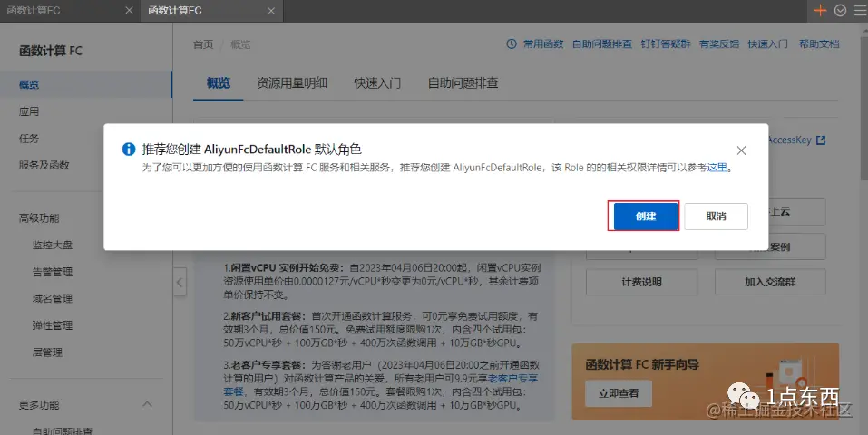
Task: Switch to the 快速入门 tab
Action: coord(377,83)
